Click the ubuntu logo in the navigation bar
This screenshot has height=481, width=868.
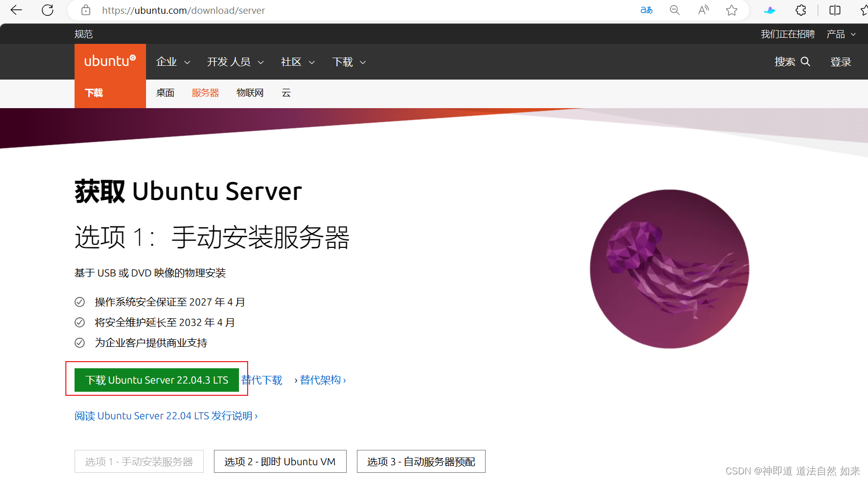(x=110, y=61)
